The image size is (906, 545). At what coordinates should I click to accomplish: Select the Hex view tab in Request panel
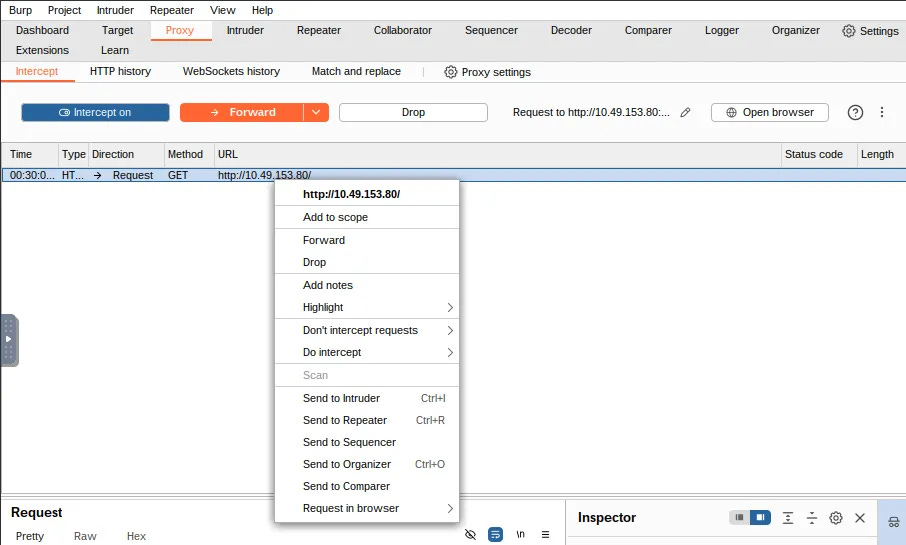point(136,536)
